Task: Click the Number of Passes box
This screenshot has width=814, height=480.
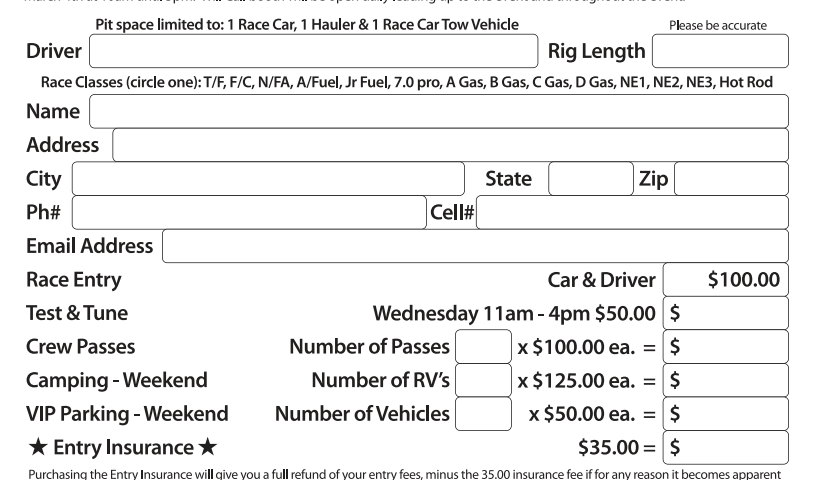Action: pyautogui.click(x=483, y=347)
